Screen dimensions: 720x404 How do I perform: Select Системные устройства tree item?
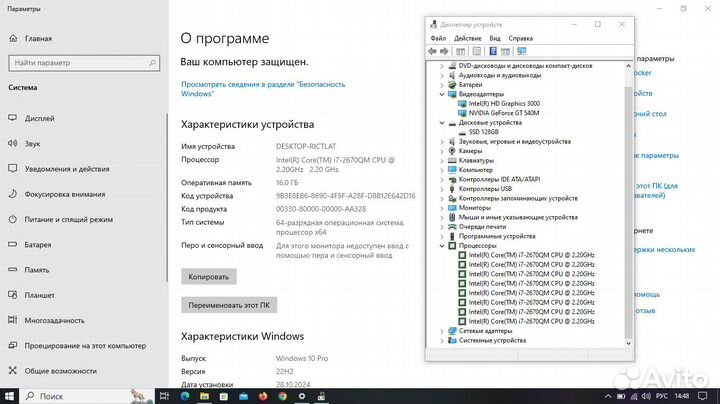492,341
